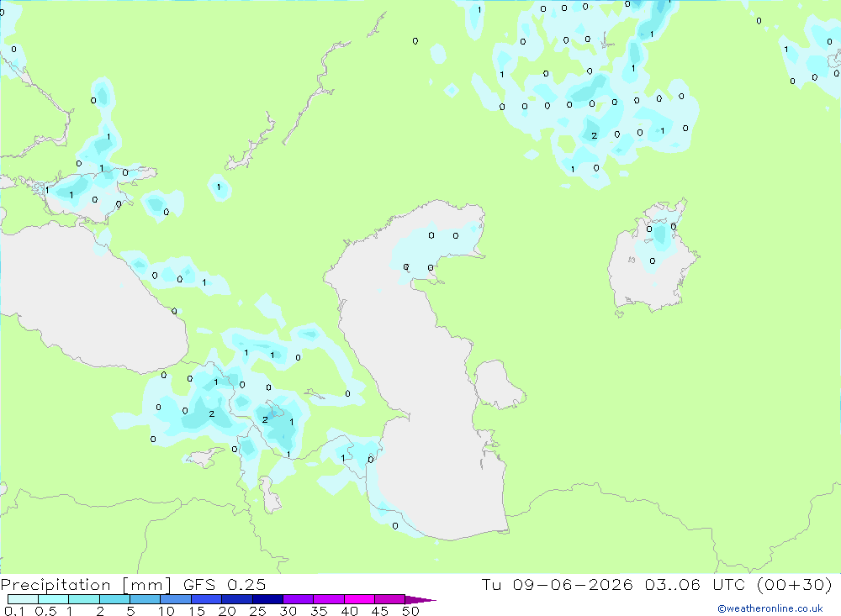841x616 pixels.
Task: Click the legend label '0.1'
Action: 14,611
